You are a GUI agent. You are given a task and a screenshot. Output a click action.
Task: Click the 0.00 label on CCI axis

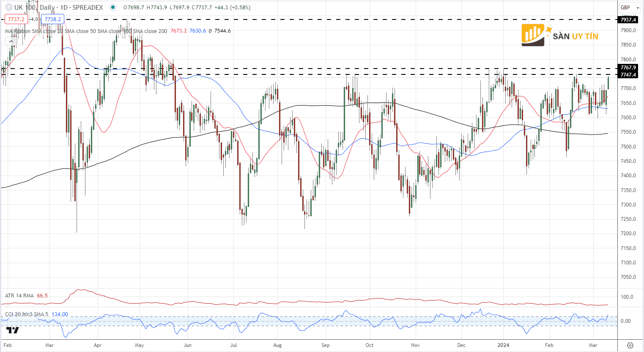625,321
